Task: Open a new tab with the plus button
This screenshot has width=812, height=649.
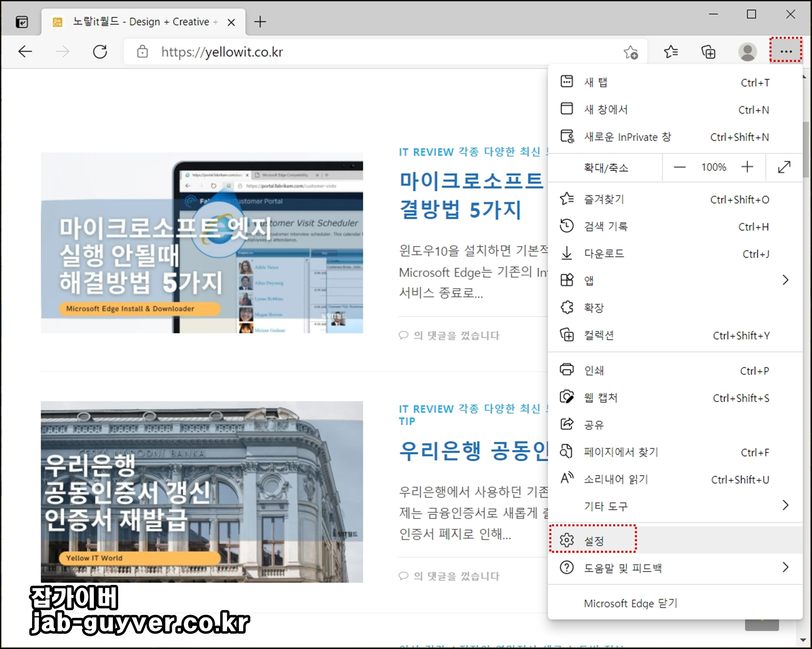Action: tap(260, 22)
